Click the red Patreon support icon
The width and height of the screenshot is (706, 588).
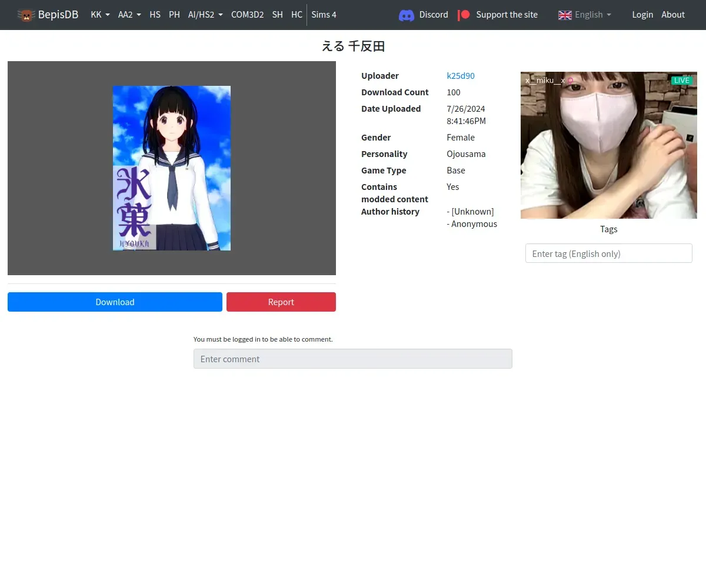pyautogui.click(x=464, y=15)
